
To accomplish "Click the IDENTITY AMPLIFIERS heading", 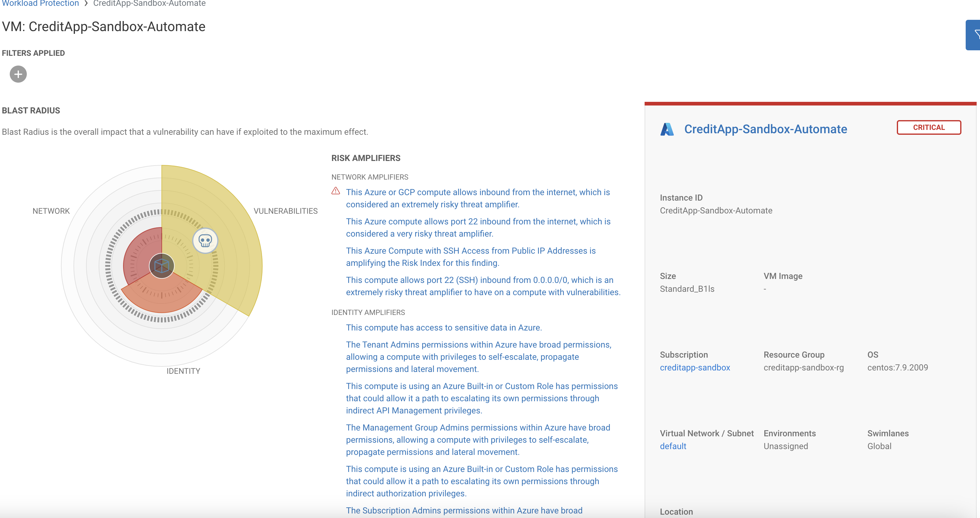I will (x=368, y=312).
